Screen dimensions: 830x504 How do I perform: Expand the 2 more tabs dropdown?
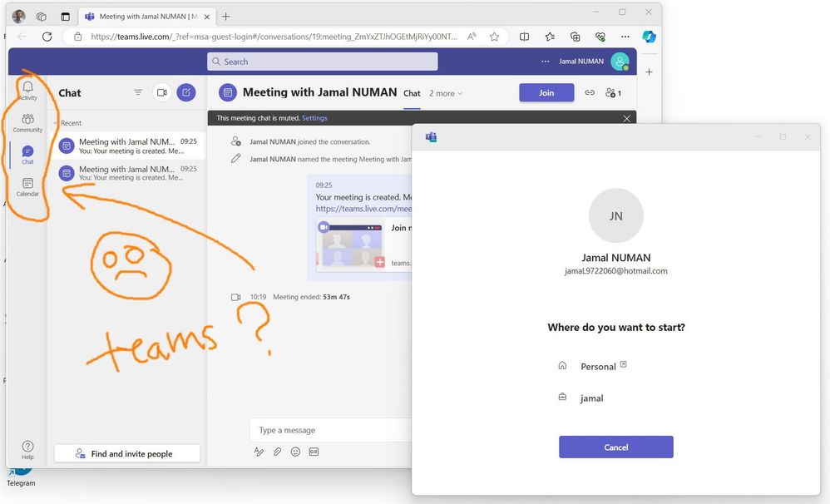point(446,93)
